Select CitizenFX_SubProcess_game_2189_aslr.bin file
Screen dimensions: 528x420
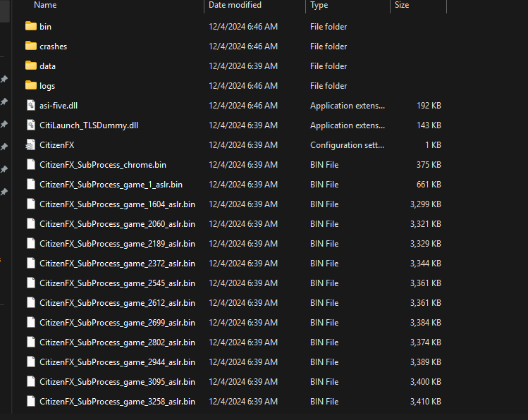117,244
